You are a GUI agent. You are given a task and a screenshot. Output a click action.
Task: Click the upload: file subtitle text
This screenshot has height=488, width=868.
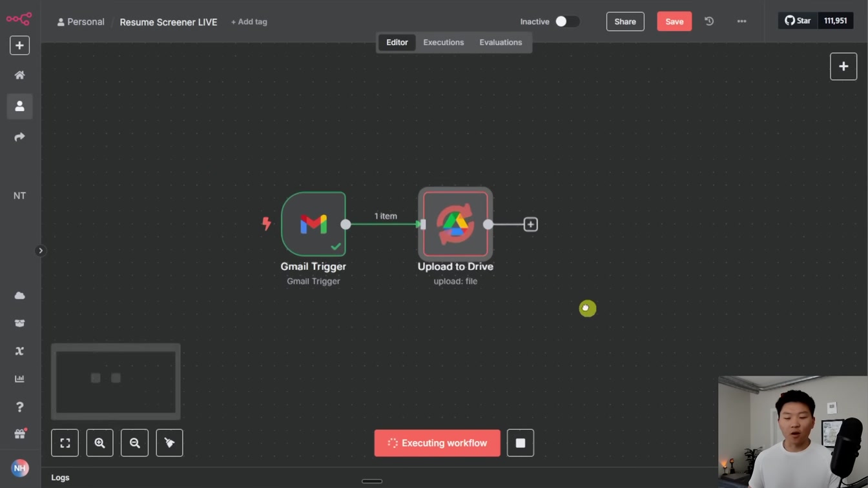pyautogui.click(x=455, y=281)
